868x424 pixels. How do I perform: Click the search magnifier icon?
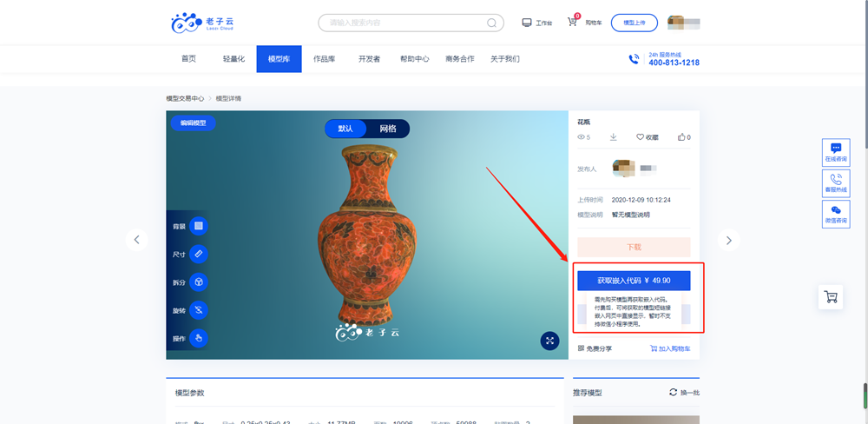[491, 23]
